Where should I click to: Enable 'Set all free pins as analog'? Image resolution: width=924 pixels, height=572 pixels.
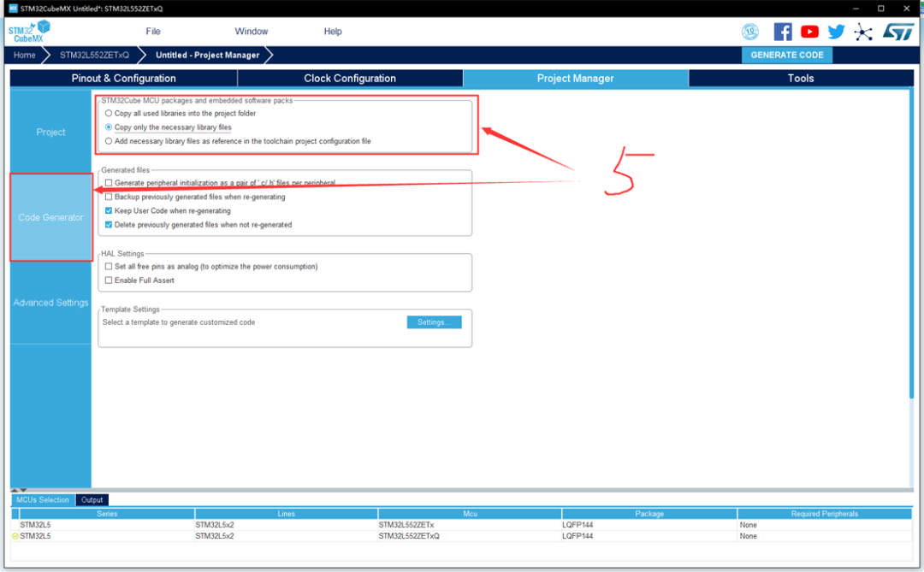coord(109,267)
